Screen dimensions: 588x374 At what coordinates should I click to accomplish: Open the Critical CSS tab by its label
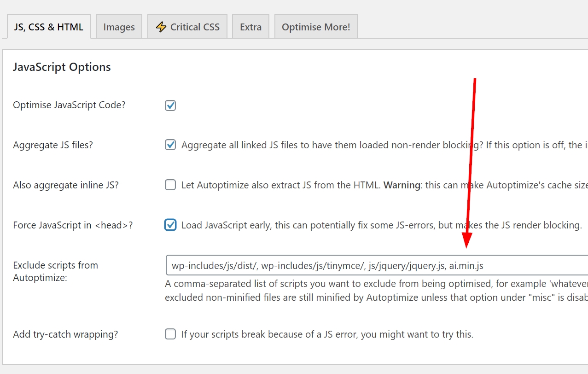(195, 27)
